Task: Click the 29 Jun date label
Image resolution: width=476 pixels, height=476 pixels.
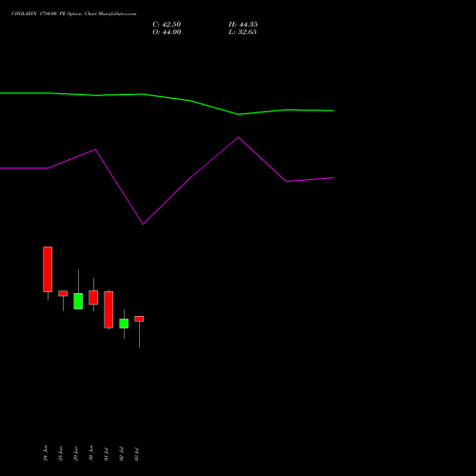Action: [x=76, y=453]
